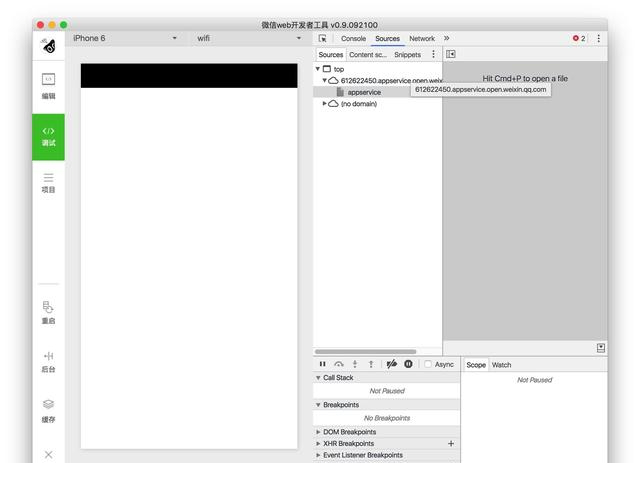Image resolution: width=640 pixels, height=481 pixels.
Task: Click the navigator horizontal scrollbar
Action: tap(365, 352)
